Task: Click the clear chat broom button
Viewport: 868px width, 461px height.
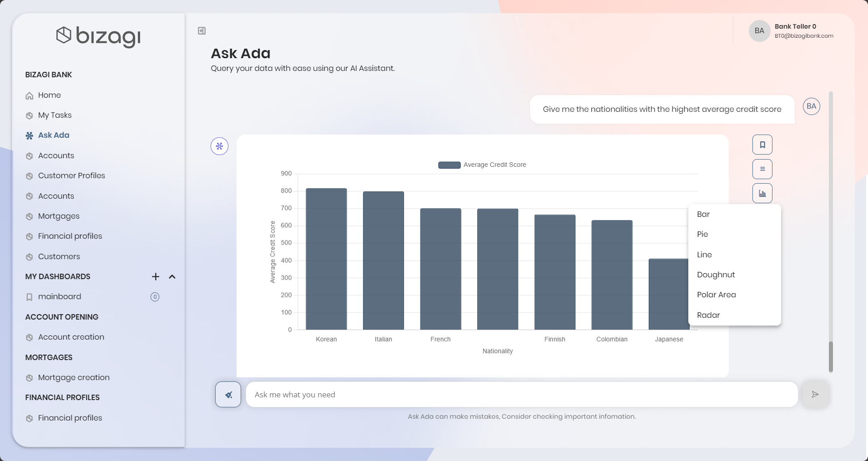Action: tap(228, 394)
